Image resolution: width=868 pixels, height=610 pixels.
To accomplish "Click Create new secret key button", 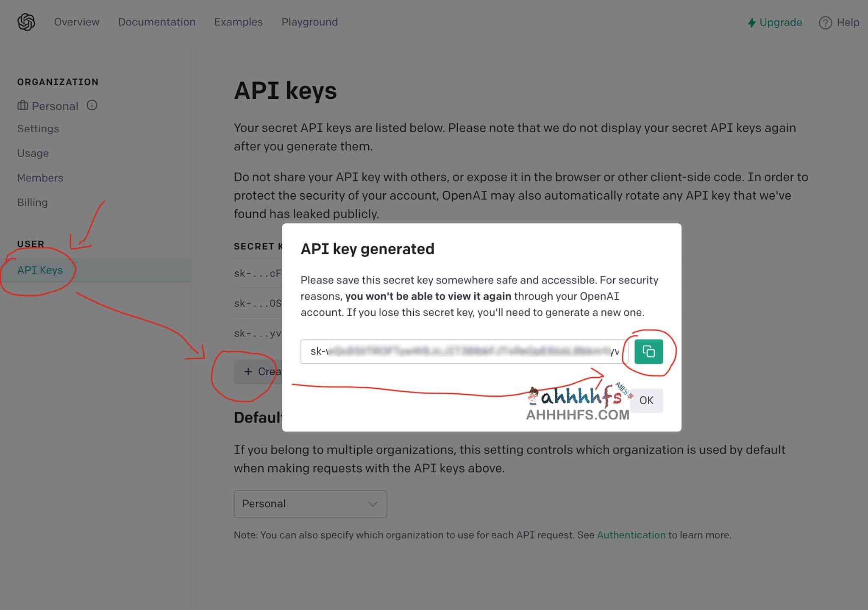I will [263, 371].
